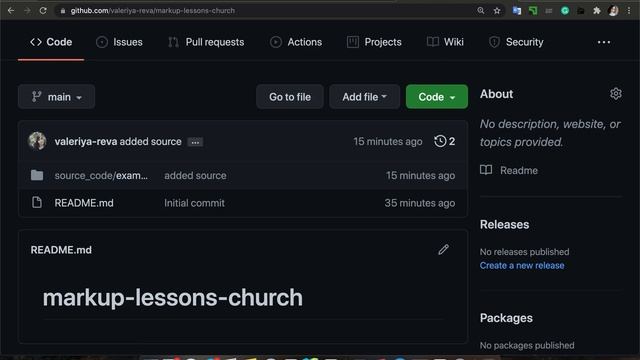Open the Pull requests tab
Viewport: 640px width, 360px height.
(x=206, y=42)
